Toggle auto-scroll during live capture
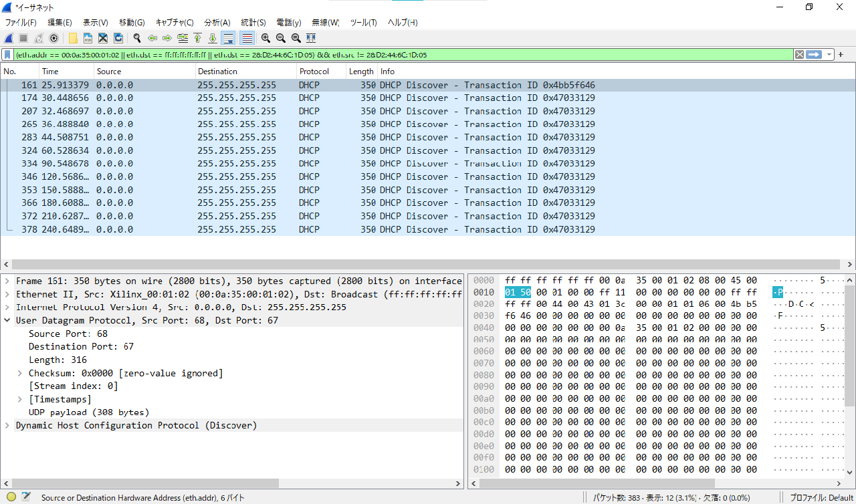The width and height of the screenshot is (856, 504). pos(229,38)
